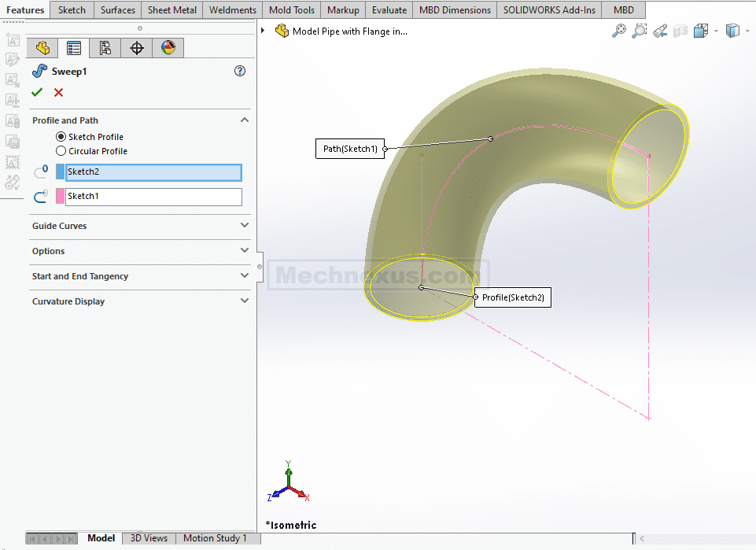Expand the Start and End Tangency section
756x550 pixels.
(244, 276)
